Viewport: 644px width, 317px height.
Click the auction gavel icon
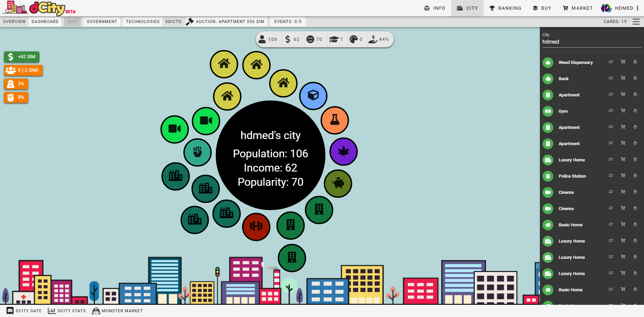pos(190,21)
